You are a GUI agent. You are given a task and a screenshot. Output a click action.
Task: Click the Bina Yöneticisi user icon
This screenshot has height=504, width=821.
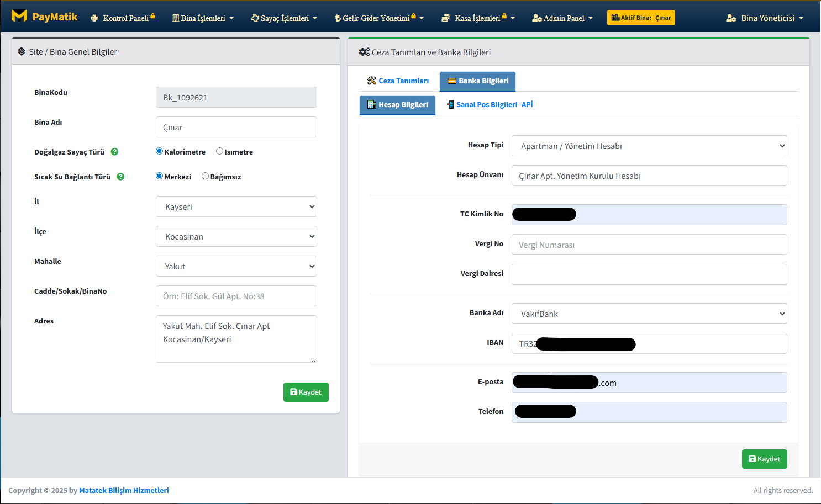pos(731,18)
